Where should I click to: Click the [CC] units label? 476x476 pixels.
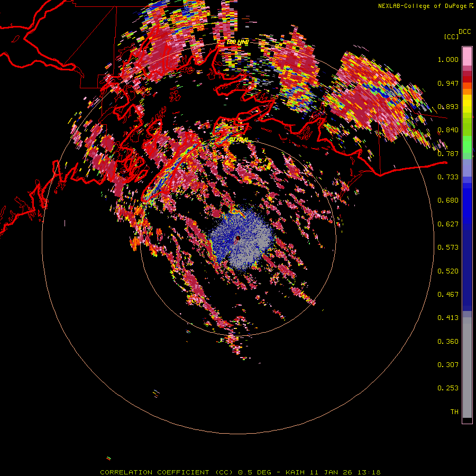coord(452,36)
